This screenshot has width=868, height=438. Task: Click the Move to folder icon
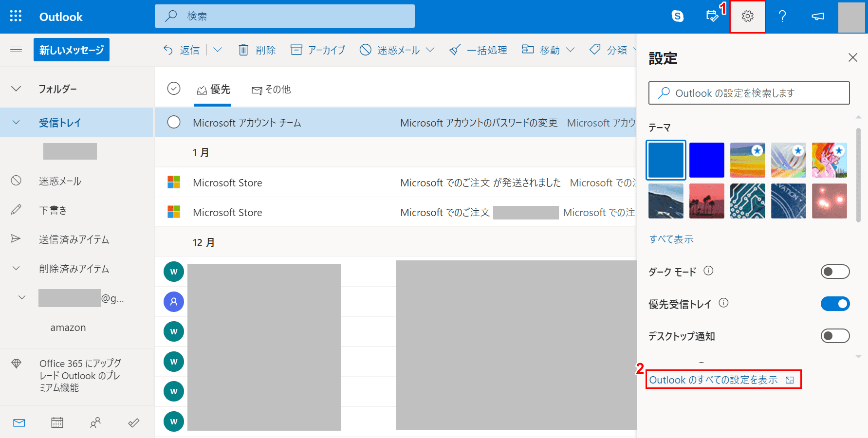pos(528,49)
